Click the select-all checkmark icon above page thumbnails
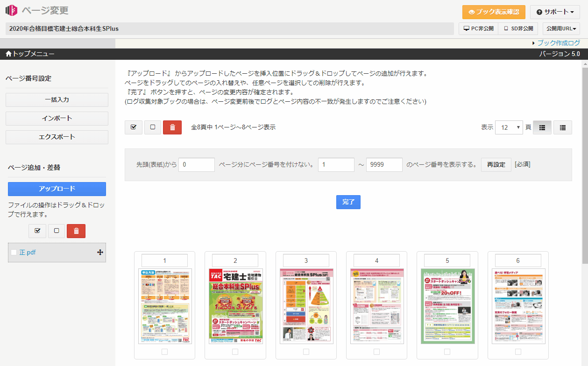Screen dimensions: 588x366 click(x=134, y=127)
